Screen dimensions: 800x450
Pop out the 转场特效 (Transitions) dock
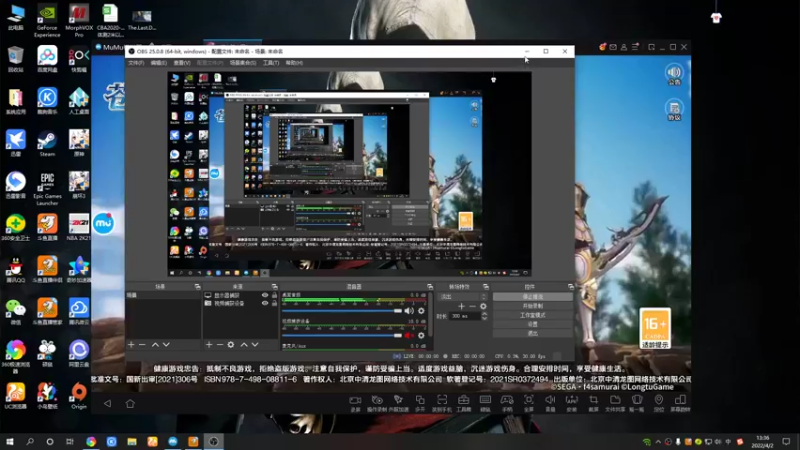[x=485, y=287]
